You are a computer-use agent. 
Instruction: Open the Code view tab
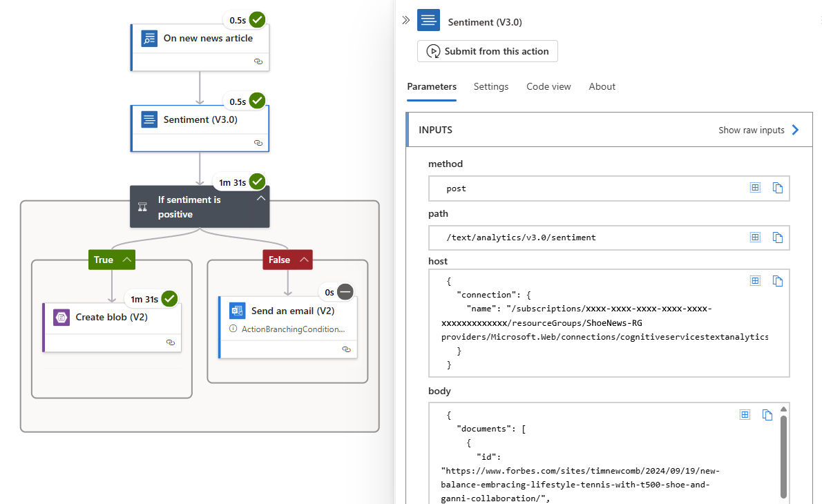pyautogui.click(x=548, y=86)
